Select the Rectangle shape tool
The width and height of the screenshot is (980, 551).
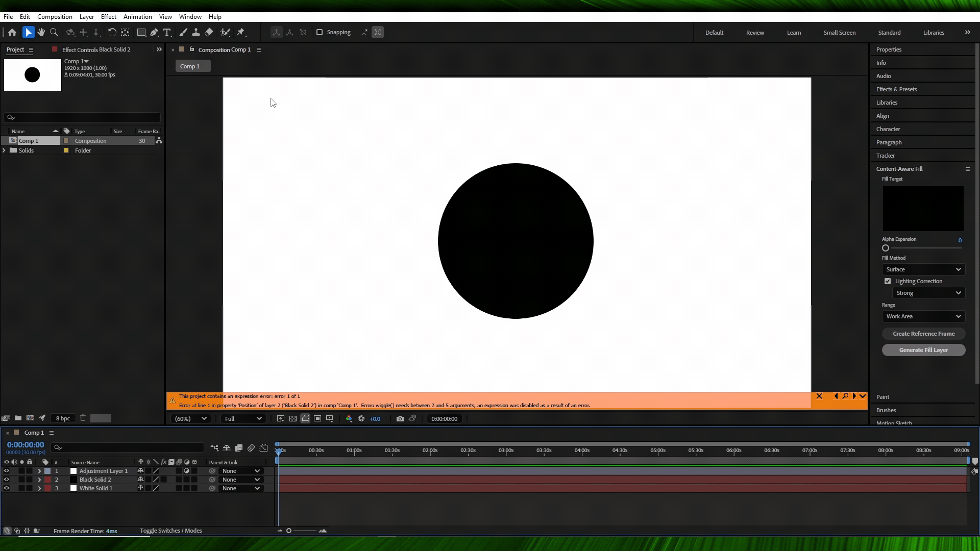141,32
